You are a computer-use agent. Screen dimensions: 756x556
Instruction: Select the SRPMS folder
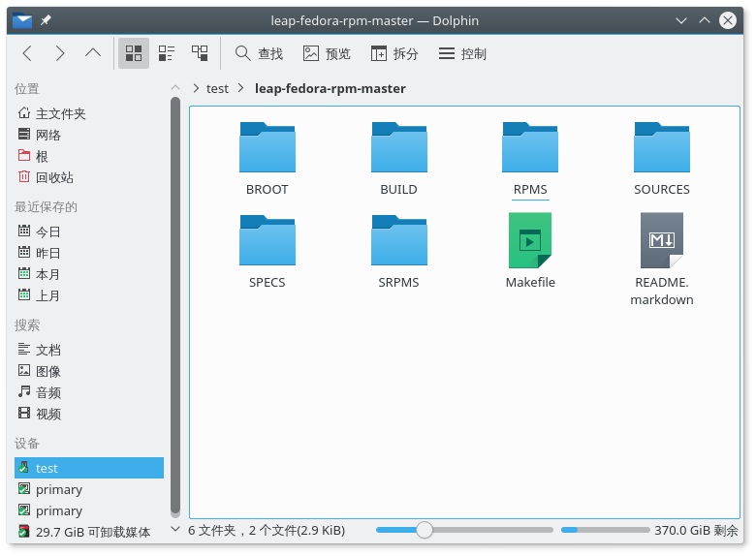[398, 252]
